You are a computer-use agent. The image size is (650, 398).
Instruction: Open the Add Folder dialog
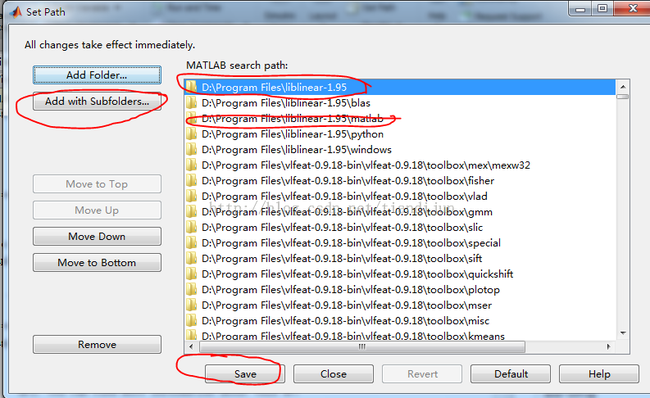click(97, 75)
